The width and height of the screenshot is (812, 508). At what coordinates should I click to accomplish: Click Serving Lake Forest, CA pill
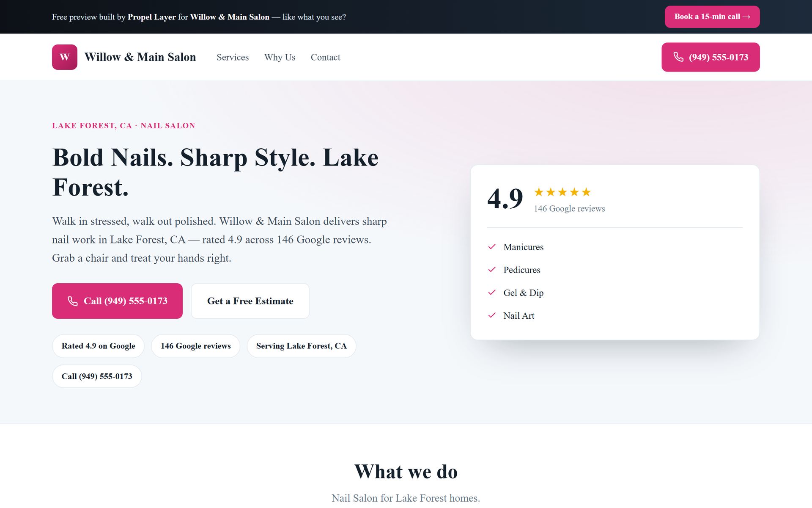click(x=301, y=346)
